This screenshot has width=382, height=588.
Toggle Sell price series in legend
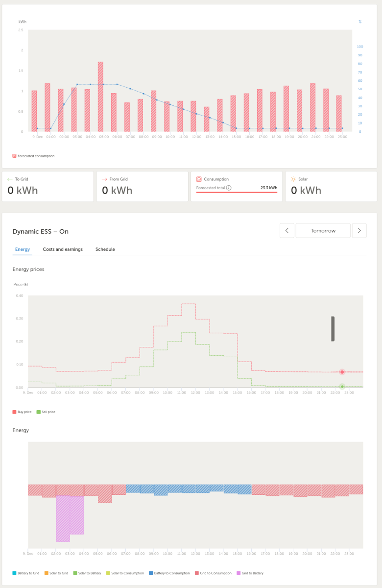pyautogui.click(x=46, y=412)
